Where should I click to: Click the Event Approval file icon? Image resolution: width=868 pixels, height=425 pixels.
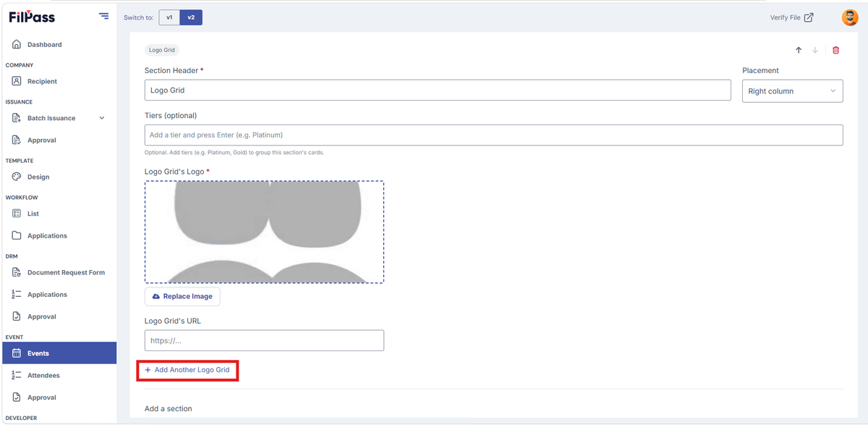click(17, 397)
